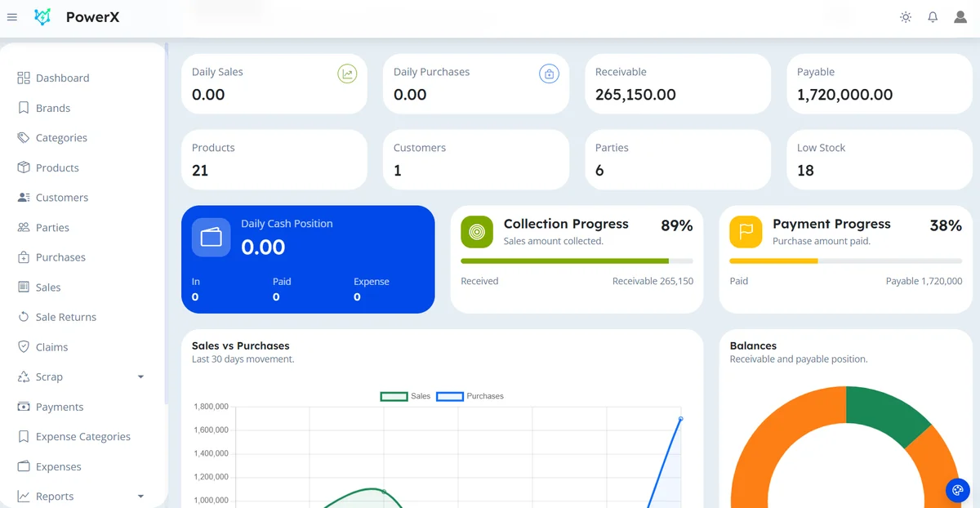Click the Payments cash icon
Screen dimensions: 980x508
[24, 407]
